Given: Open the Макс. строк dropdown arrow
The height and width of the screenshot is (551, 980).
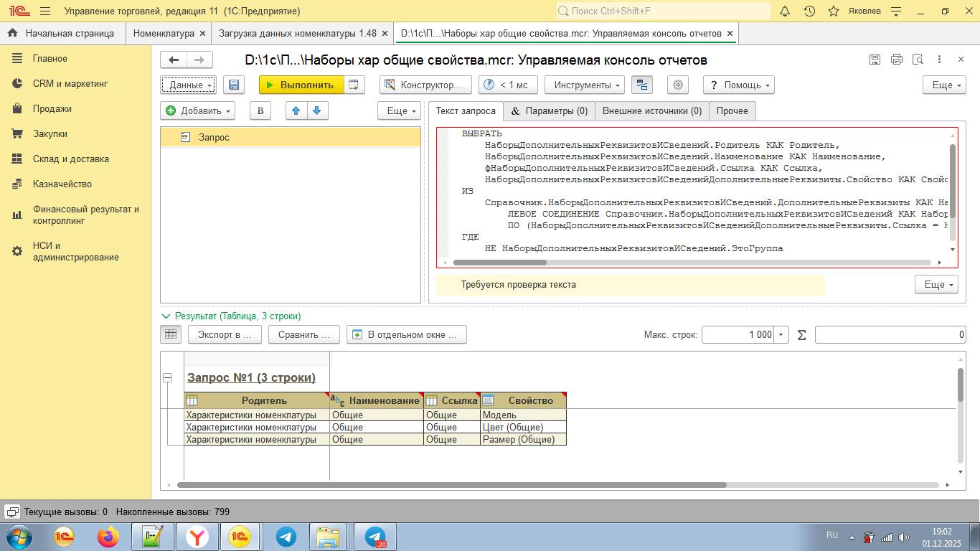Looking at the screenshot, I should click(x=781, y=334).
